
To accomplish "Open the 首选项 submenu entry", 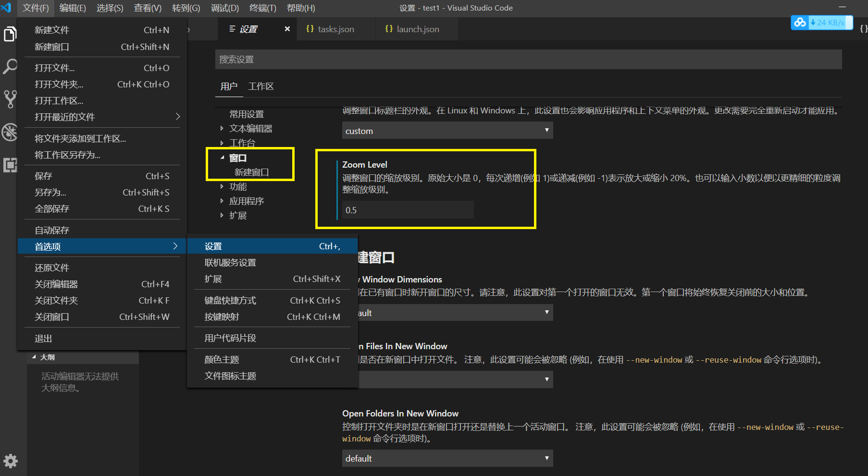I will pyautogui.click(x=102, y=246).
